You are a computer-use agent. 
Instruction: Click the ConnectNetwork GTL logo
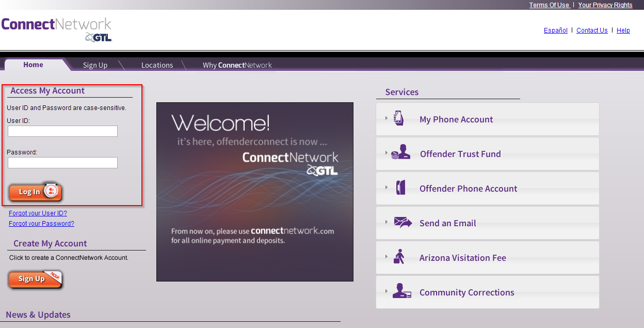(x=56, y=30)
